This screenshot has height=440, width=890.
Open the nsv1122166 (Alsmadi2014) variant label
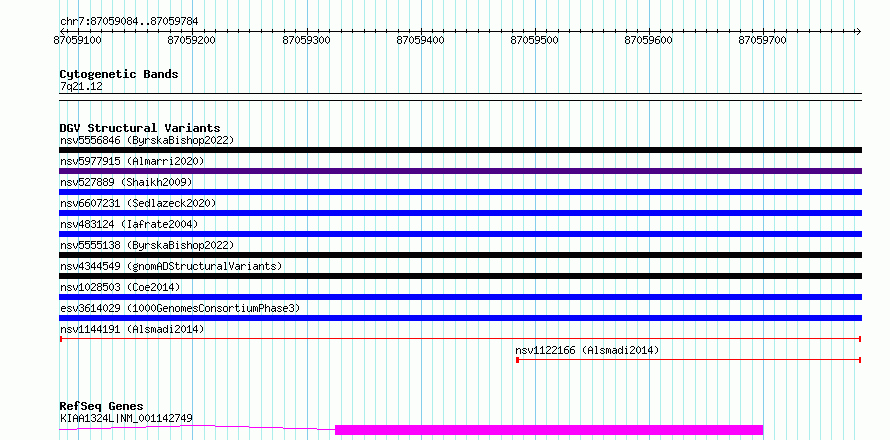point(587,350)
